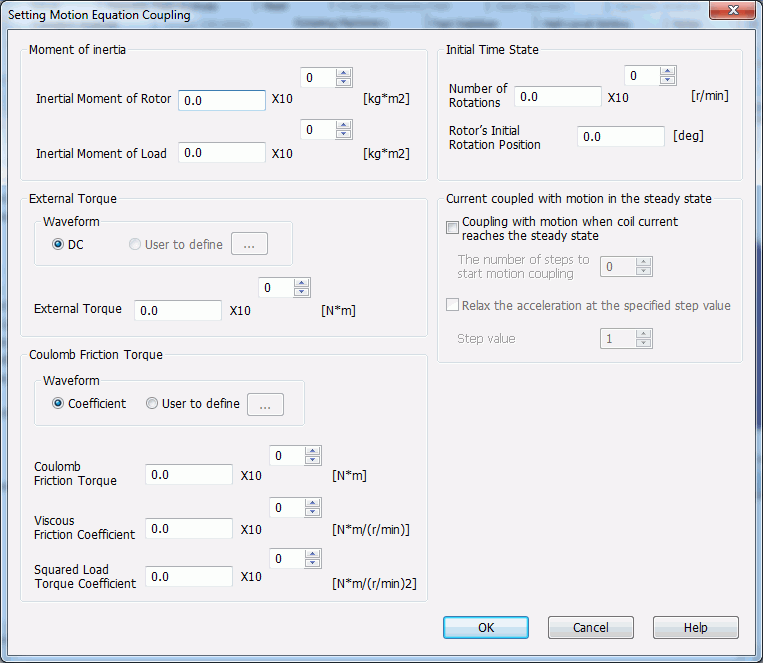Click OK to confirm settings

coord(486,627)
